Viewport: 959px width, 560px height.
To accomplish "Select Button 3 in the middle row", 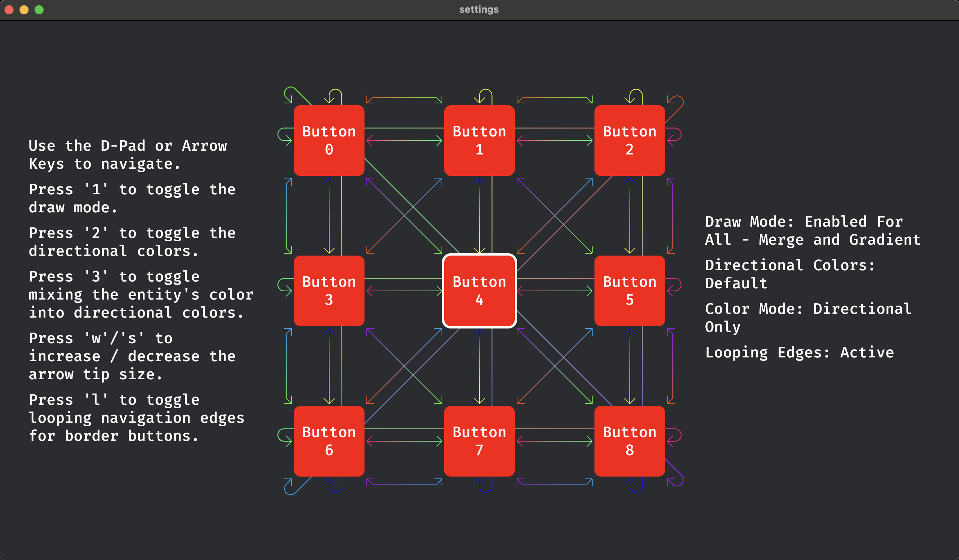I will (329, 291).
